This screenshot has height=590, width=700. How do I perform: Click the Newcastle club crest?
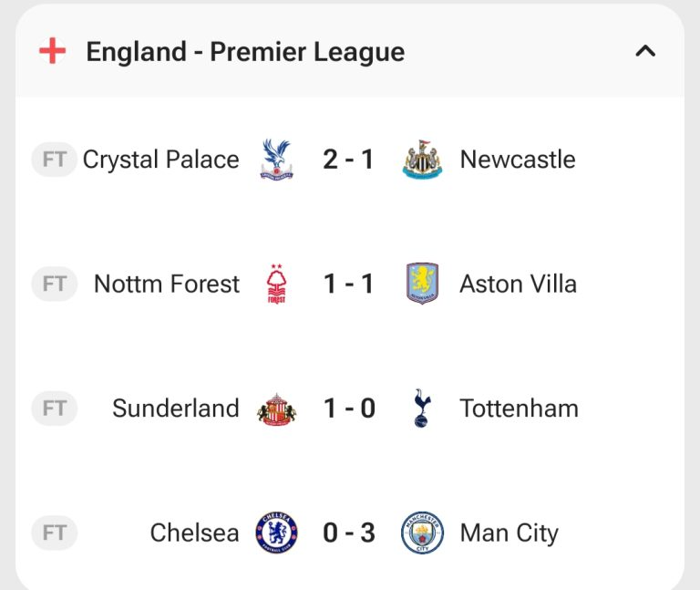point(422,160)
